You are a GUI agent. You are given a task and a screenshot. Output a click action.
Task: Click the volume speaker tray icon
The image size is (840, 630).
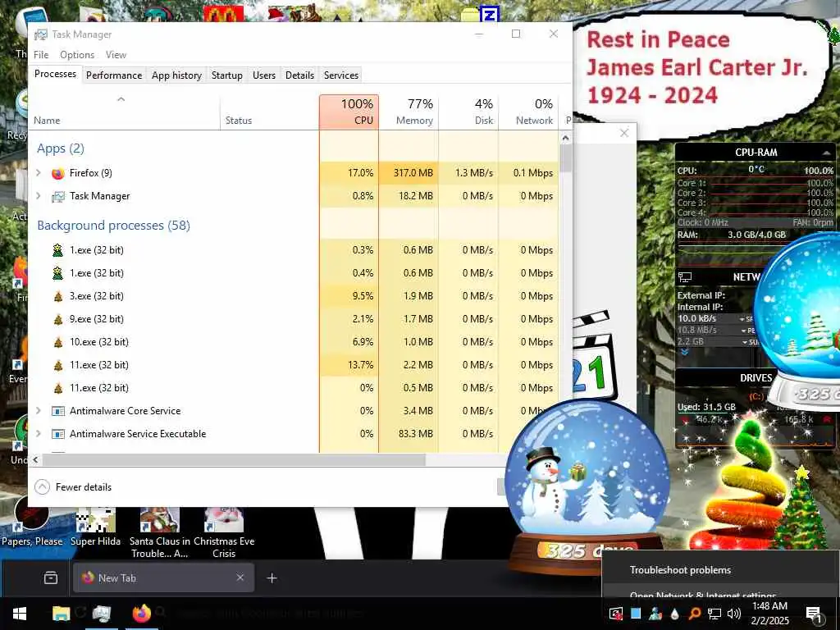pyautogui.click(x=734, y=614)
